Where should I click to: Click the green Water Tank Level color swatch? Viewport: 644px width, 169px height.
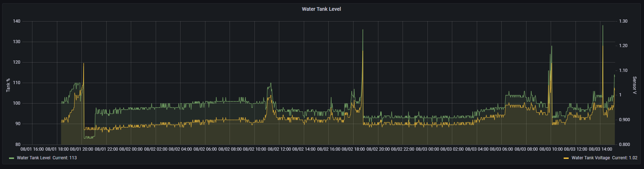pos(12,158)
